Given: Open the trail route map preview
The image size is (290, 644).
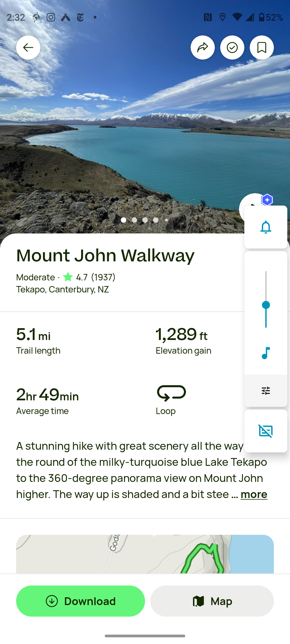Looking at the screenshot, I should tap(145, 554).
